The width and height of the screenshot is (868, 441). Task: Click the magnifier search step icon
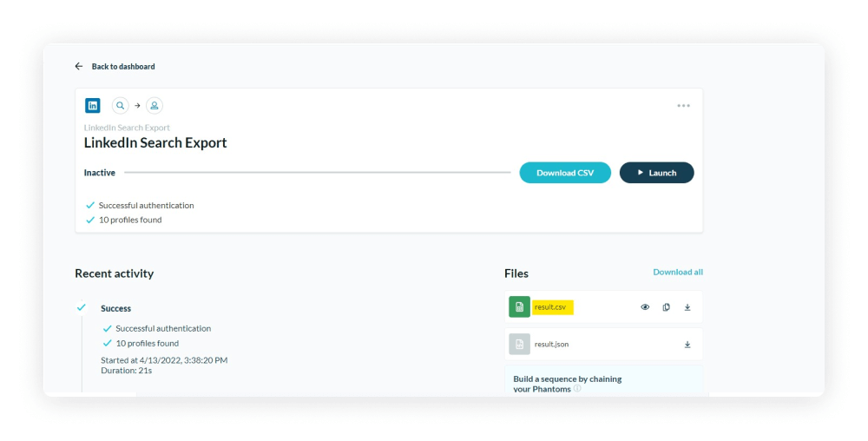point(120,105)
